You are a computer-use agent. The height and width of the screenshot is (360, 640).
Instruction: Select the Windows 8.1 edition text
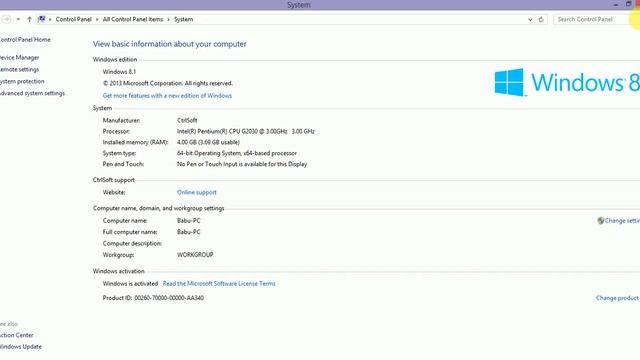point(119,71)
